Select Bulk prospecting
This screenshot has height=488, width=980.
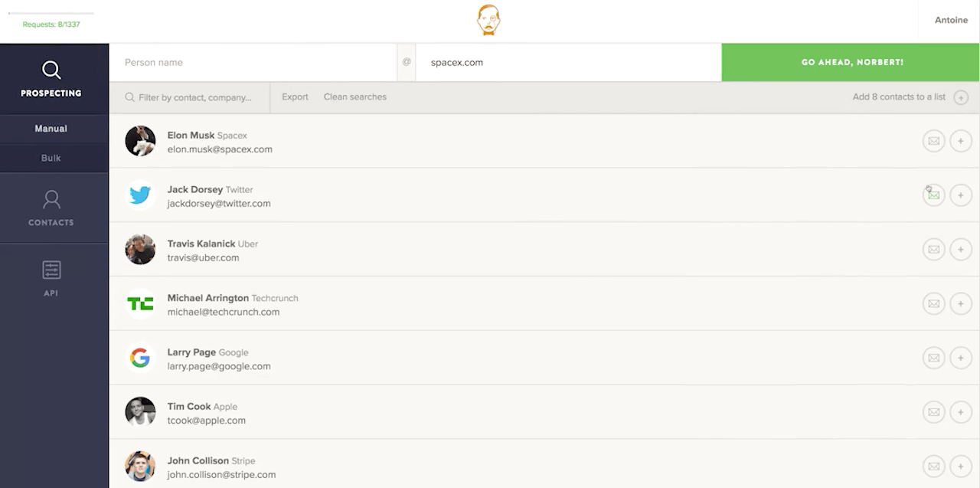pos(51,158)
